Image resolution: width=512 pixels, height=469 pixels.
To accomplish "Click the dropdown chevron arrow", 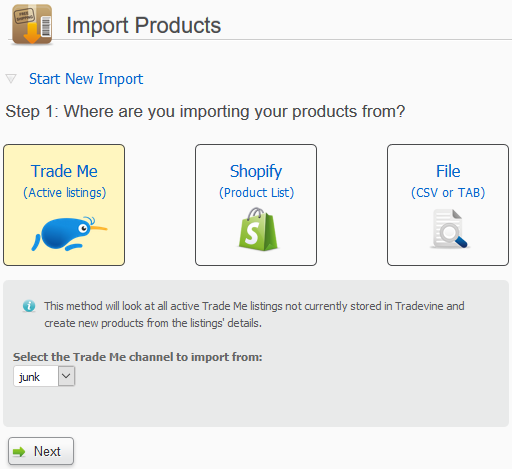I will tap(66, 376).
